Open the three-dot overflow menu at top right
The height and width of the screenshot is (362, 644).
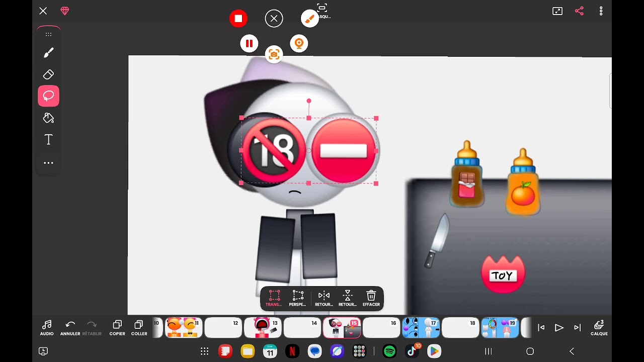(601, 11)
